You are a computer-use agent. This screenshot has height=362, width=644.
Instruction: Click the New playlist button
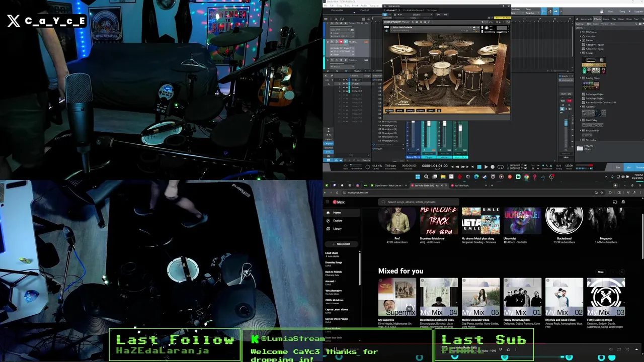click(341, 244)
